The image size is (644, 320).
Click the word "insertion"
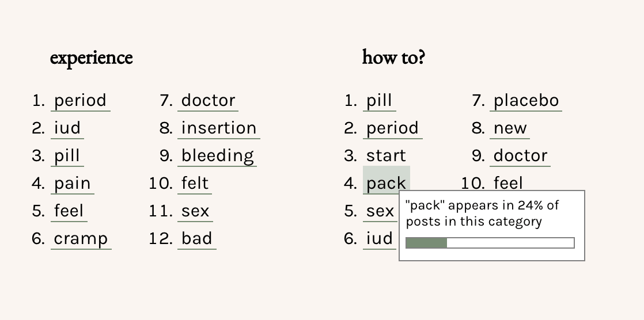(218, 128)
